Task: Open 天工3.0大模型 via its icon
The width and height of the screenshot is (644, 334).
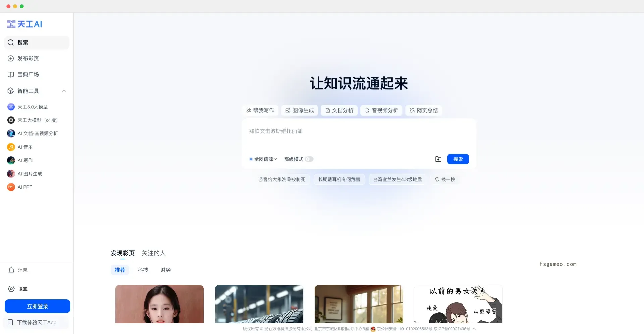Action: 11,107
